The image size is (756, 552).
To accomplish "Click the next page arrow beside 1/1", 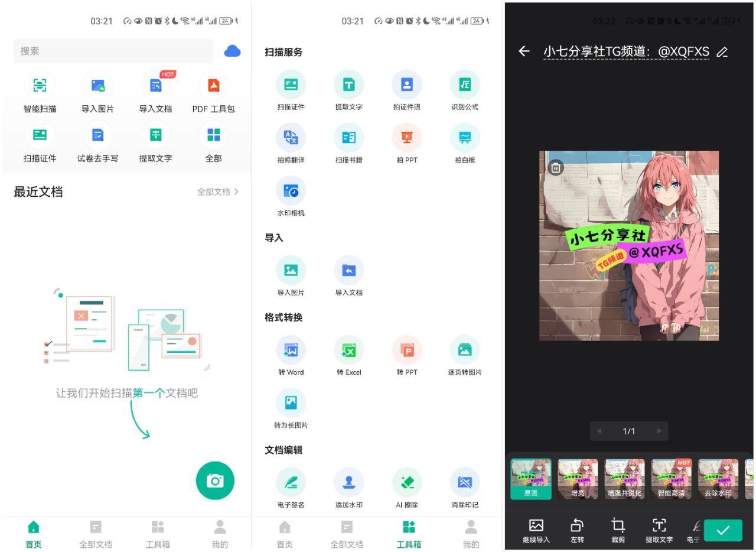I will [660, 431].
